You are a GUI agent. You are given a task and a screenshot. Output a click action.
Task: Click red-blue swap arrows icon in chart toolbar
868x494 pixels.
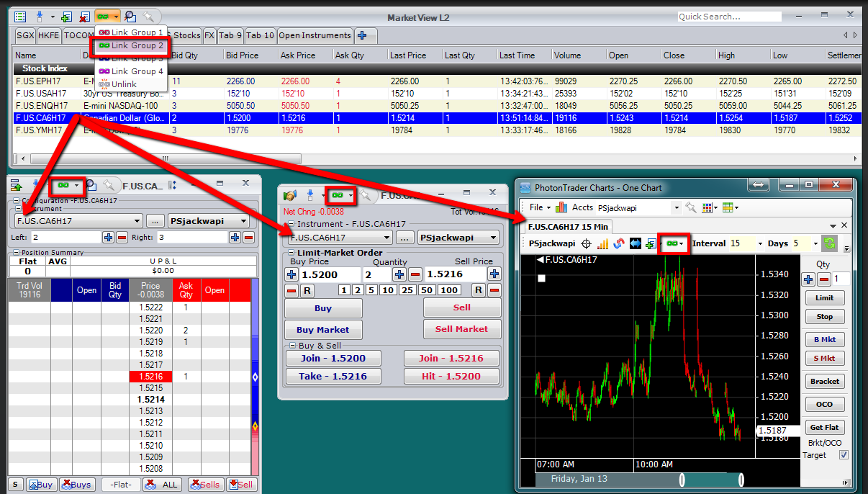(x=619, y=244)
